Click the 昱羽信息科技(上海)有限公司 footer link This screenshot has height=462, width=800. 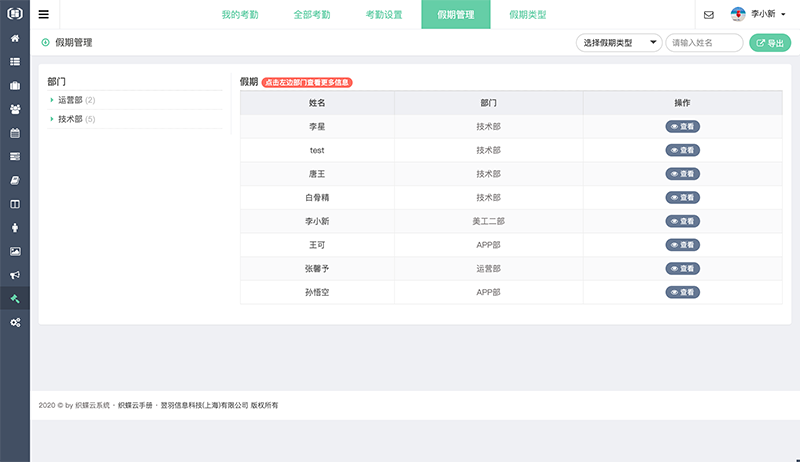coord(204,405)
